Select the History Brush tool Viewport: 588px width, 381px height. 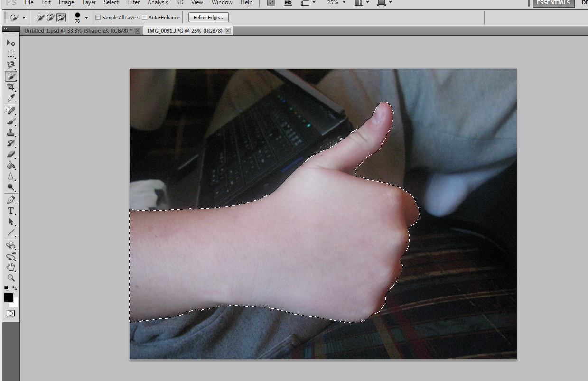coord(11,144)
